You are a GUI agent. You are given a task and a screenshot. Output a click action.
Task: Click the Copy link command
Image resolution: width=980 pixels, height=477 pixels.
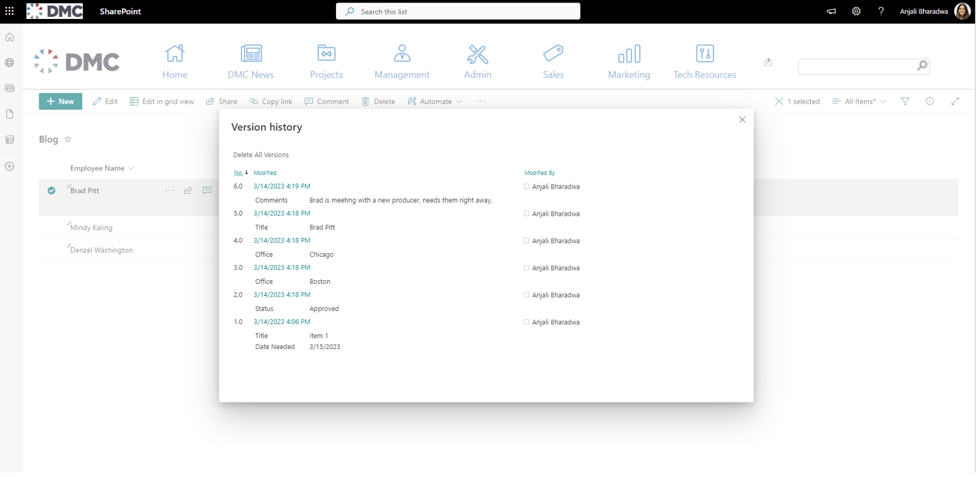point(272,102)
